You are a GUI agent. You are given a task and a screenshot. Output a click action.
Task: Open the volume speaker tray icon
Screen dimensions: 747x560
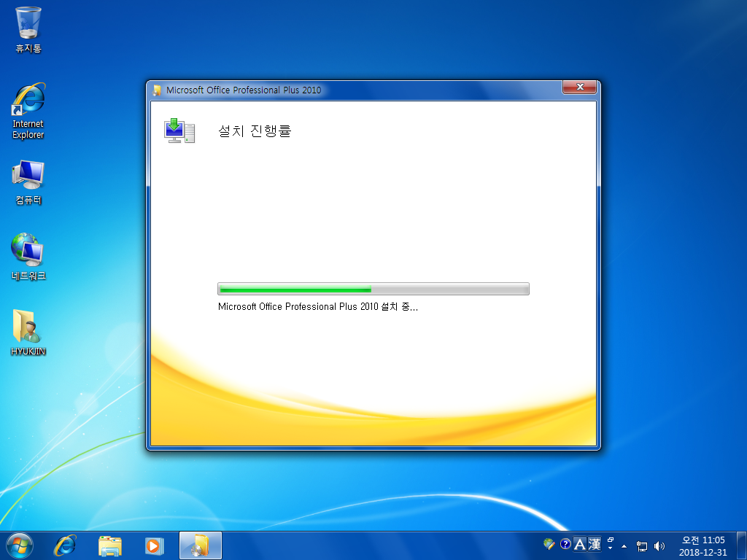(x=659, y=546)
